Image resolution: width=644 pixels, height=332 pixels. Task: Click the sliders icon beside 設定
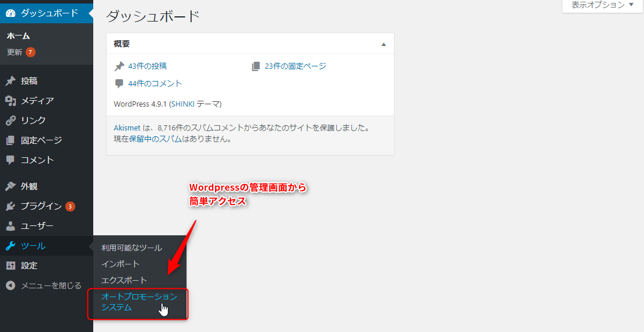pyautogui.click(x=10, y=266)
